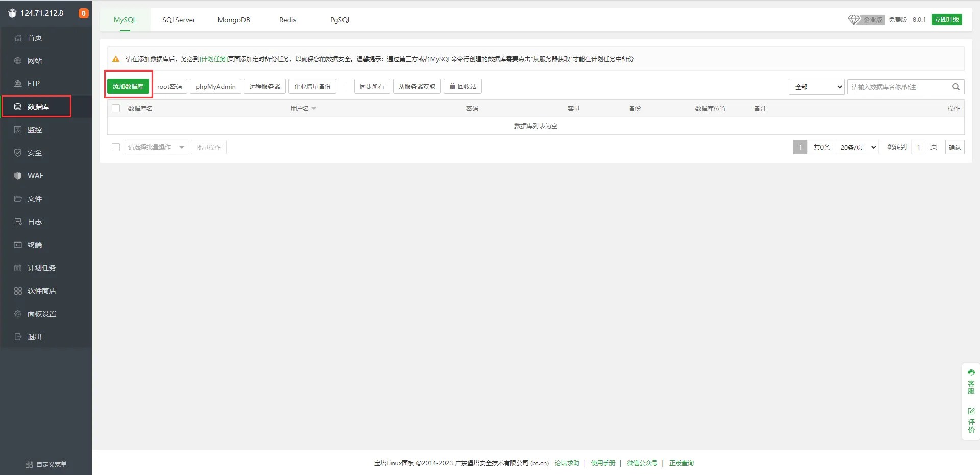
Task: Click the 企业增量备份 button
Action: pos(312,87)
